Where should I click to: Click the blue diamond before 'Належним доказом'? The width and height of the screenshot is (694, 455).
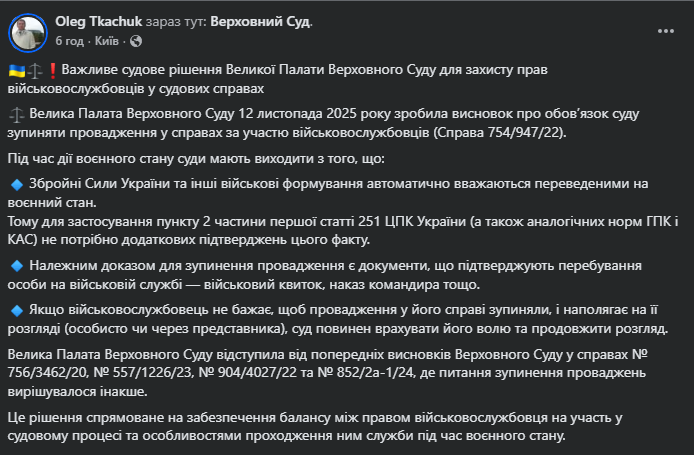click(16, 266)
